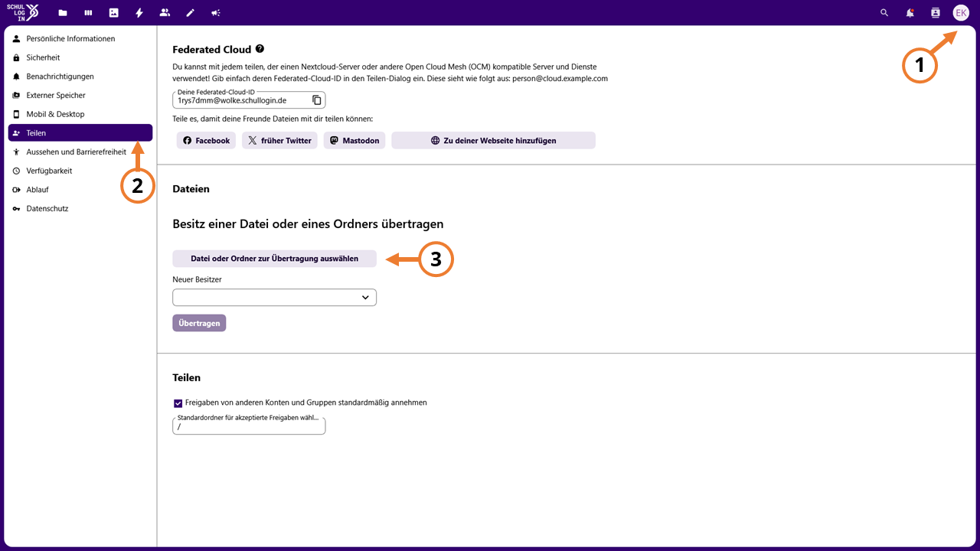This screenshot has width=980, height=551.
Task: Choose Datei oder Ordner zur Übertragung auswählen
Action: click(x=275, y=259)
